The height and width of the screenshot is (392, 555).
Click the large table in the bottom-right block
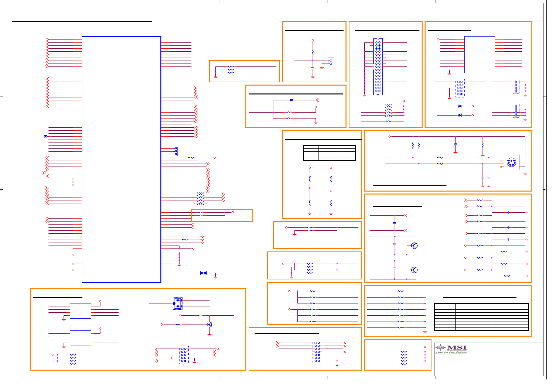(481, 317)
